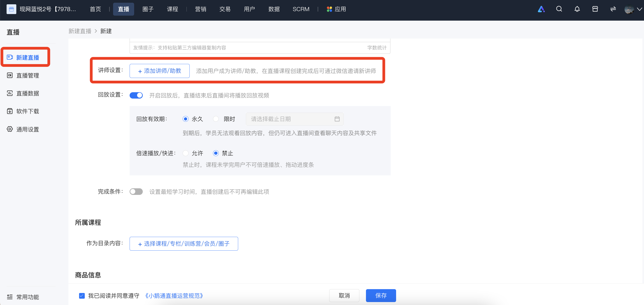Toggle the 回放设置 switch
Image resolution: width=644 pixels, height=305 pixels.
(x=136, y=95)
